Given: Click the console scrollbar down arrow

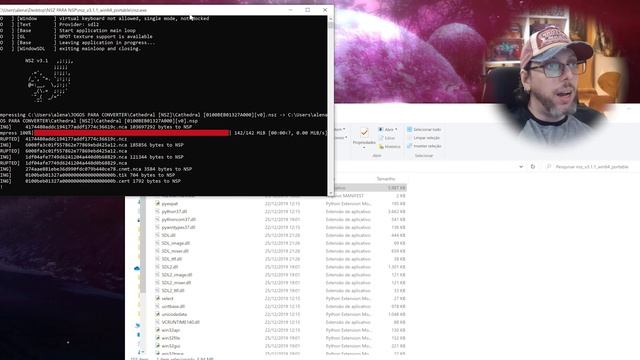Looking at the screenshot, I should pyautogui.click(x=330, y=193).
